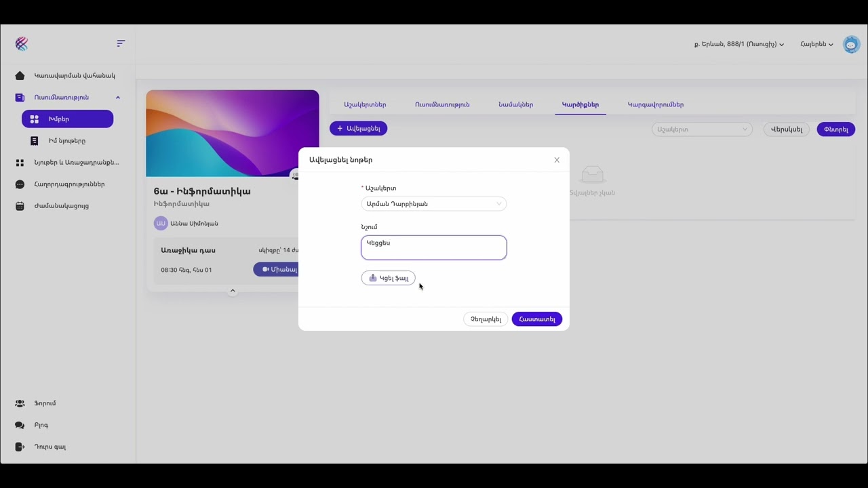Open Իմ նյութերը sidebar item
868x488 pixels.
tap(66, 141)
